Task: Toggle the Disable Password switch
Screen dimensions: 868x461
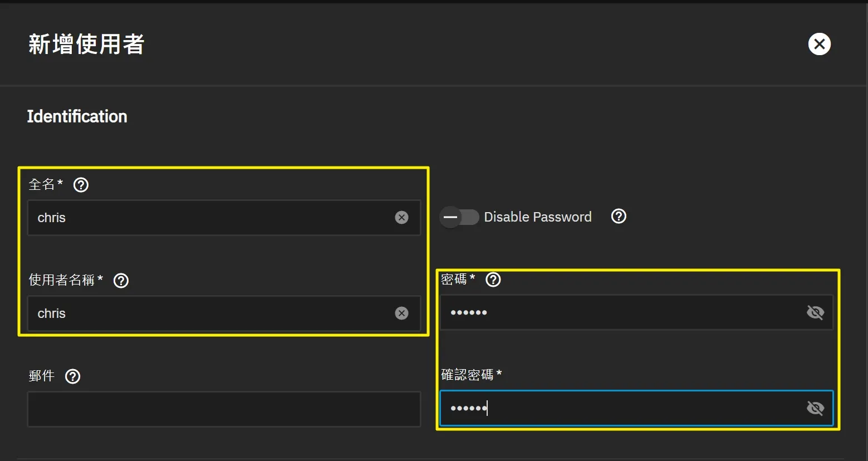Action: coord(459,217)
